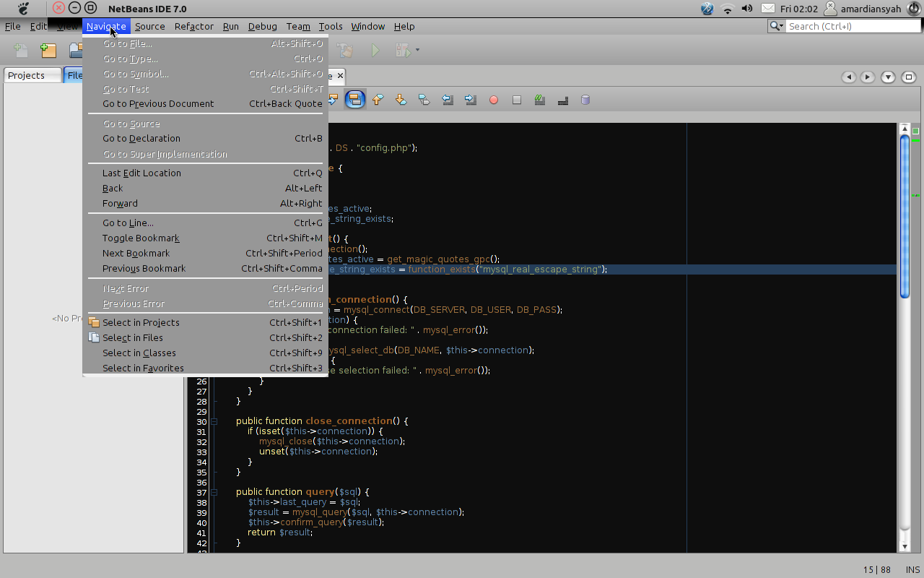924x578 pixels.
Task: Select Last Edit Location
Action: point(206,173)
